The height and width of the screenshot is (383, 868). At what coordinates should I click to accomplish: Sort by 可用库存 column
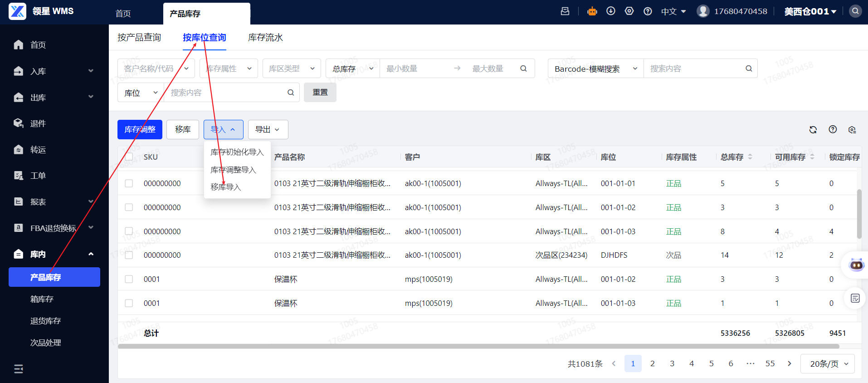pyautogui.click(x=812, y=157)
